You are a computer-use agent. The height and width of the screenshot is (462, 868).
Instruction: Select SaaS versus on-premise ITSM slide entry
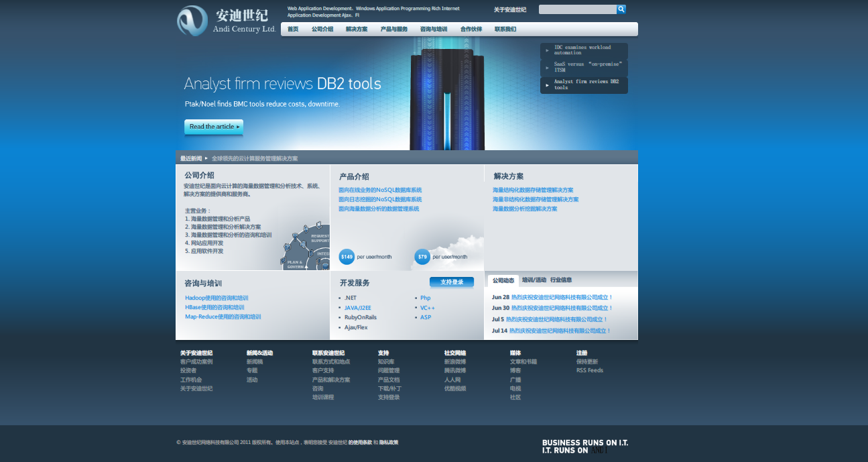584,67
